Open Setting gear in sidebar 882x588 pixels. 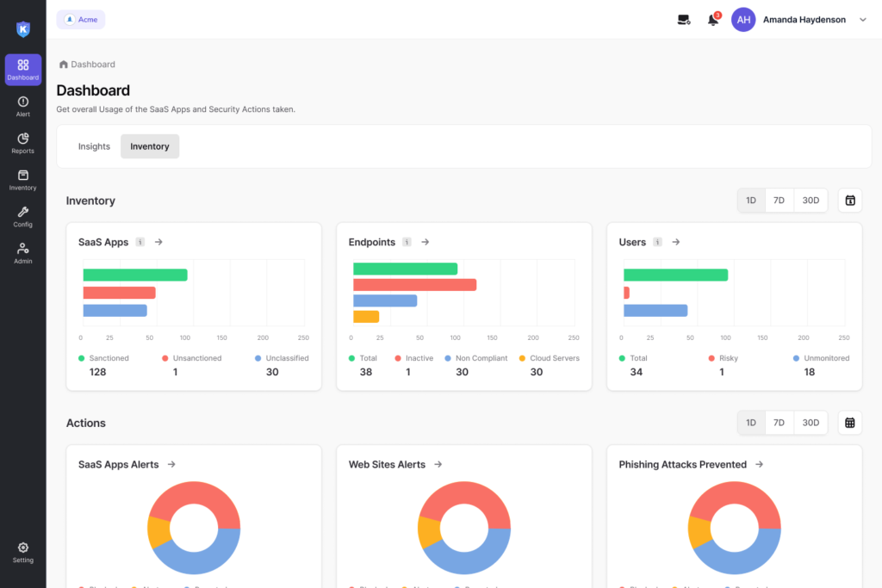(22, 552)
